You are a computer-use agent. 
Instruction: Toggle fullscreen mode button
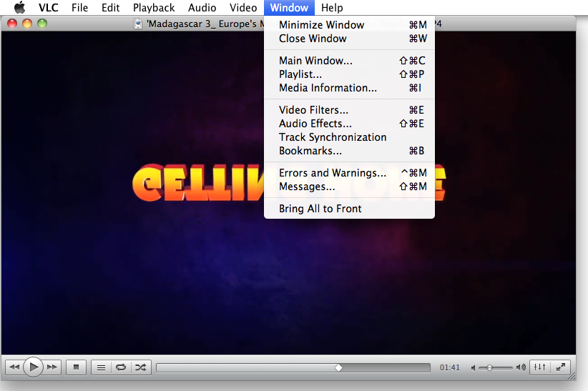pos(562,367)
